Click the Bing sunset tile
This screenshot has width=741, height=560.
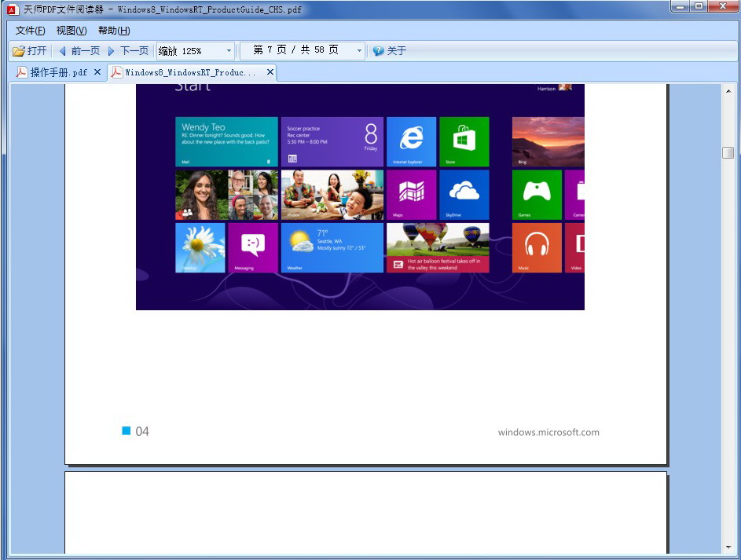548,141
